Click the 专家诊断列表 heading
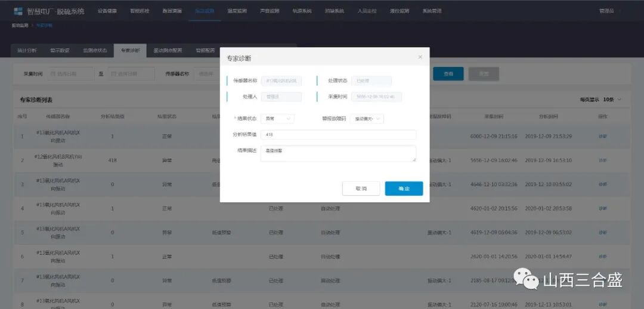 click(x=36, y=100)
